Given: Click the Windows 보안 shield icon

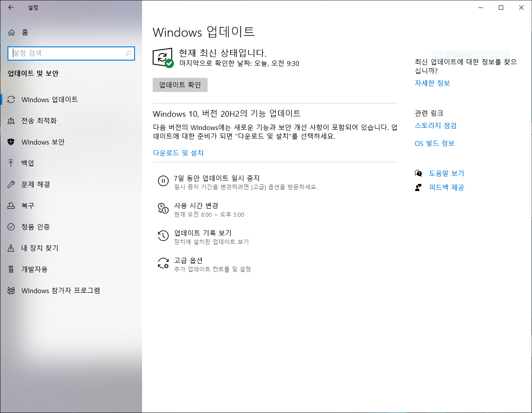Looking at the screenshot, I should 12,142.
